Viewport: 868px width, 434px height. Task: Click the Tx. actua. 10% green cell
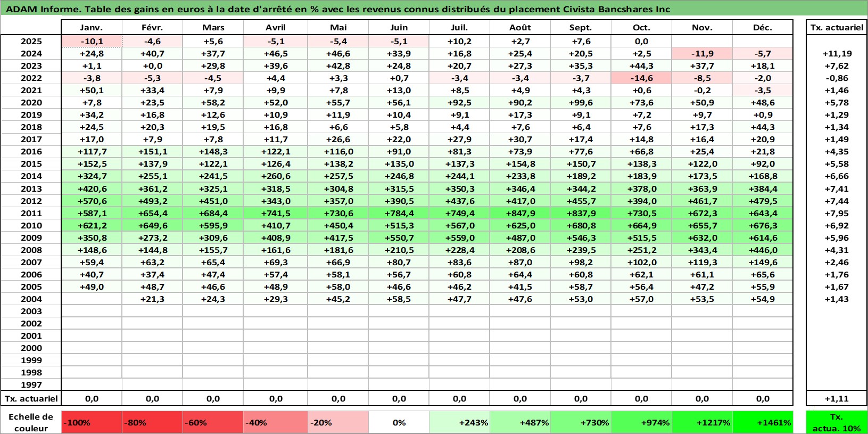point(837,422)
